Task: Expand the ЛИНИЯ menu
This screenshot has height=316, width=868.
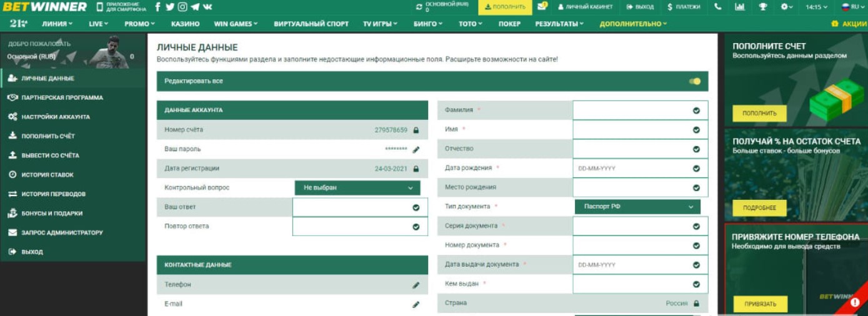Action: pos(57,24)
